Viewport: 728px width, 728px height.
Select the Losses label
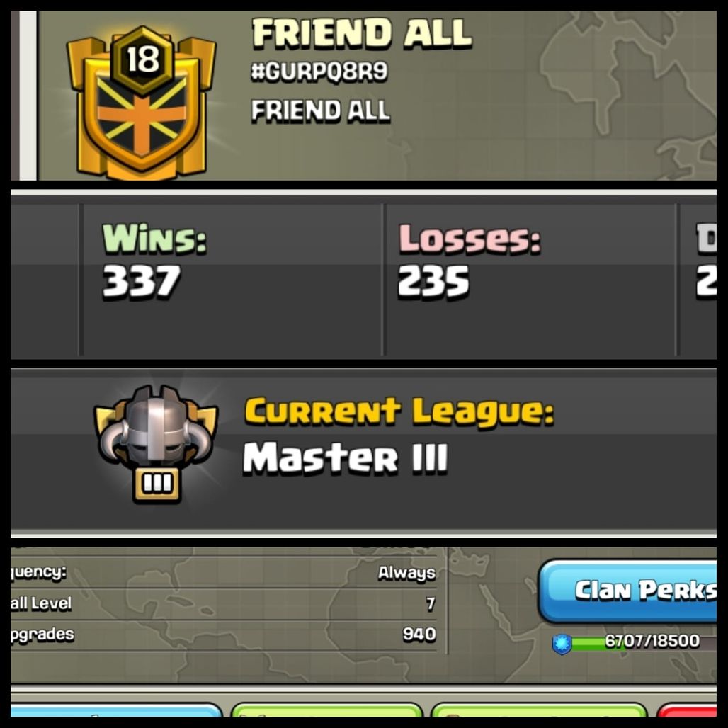(470, 239)
